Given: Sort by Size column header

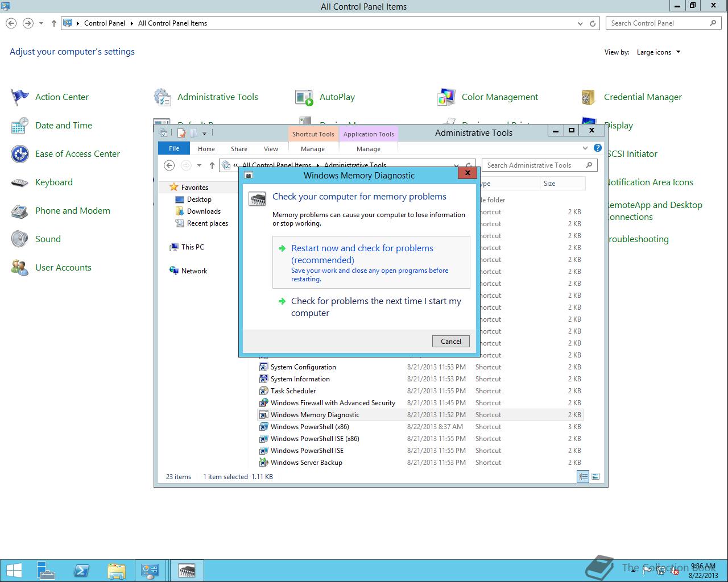Looking at the screenshot, I should [562, 184].
